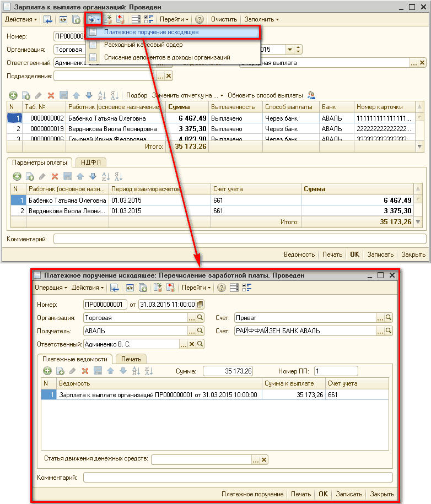
Task: Open the 'Заполнить' dropdown in the top toolbar
Action: (x=261, y=19)
